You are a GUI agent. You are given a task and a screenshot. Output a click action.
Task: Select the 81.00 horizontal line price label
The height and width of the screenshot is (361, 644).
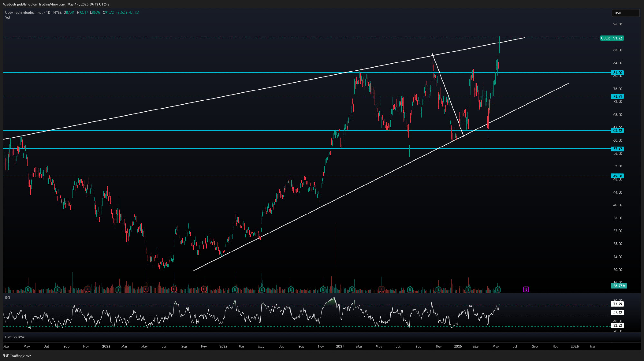pos(618,73)
